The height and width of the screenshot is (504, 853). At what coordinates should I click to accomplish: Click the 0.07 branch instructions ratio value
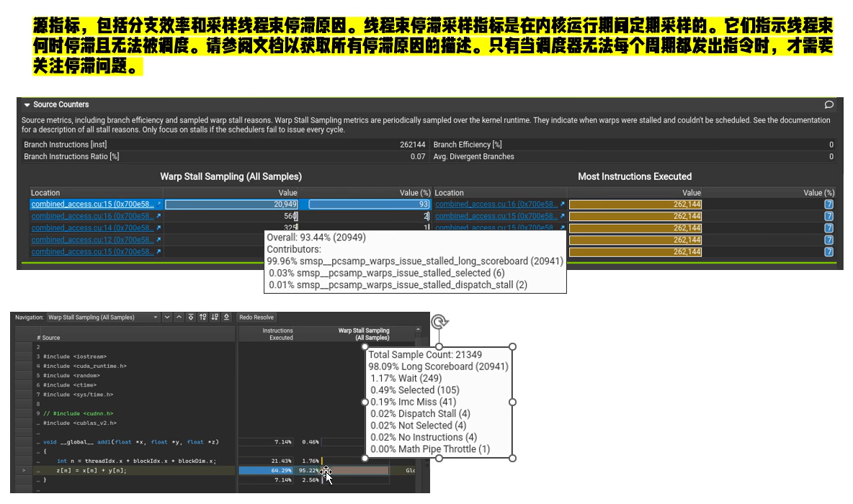[418, 156]
